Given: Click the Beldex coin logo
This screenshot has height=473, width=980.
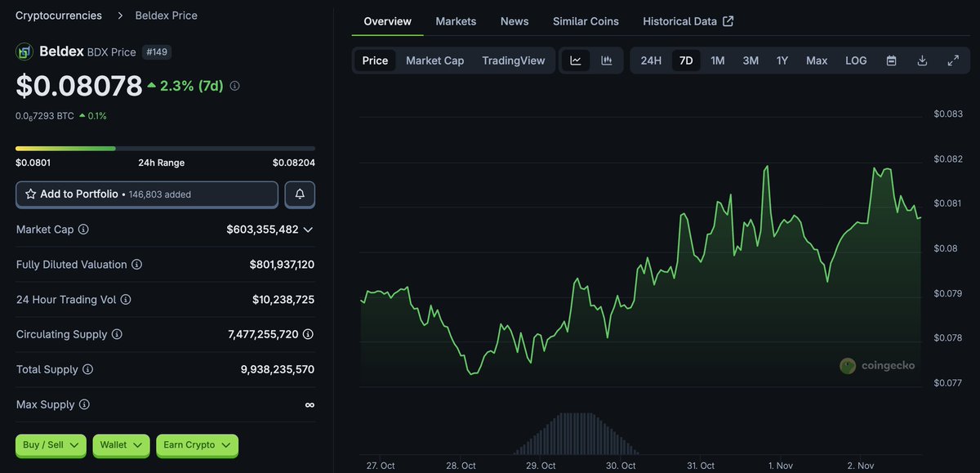Looking at the screenshot, I should click(23, 51).
